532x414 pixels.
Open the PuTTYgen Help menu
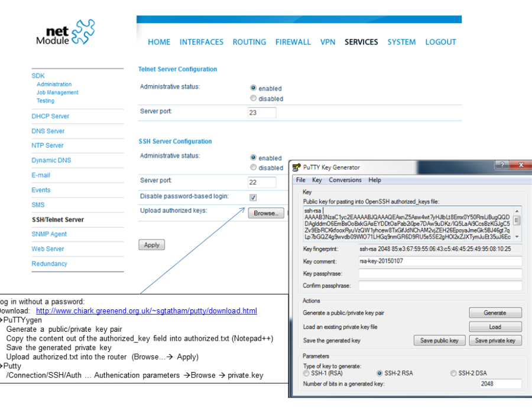click(x=375, y=180)
